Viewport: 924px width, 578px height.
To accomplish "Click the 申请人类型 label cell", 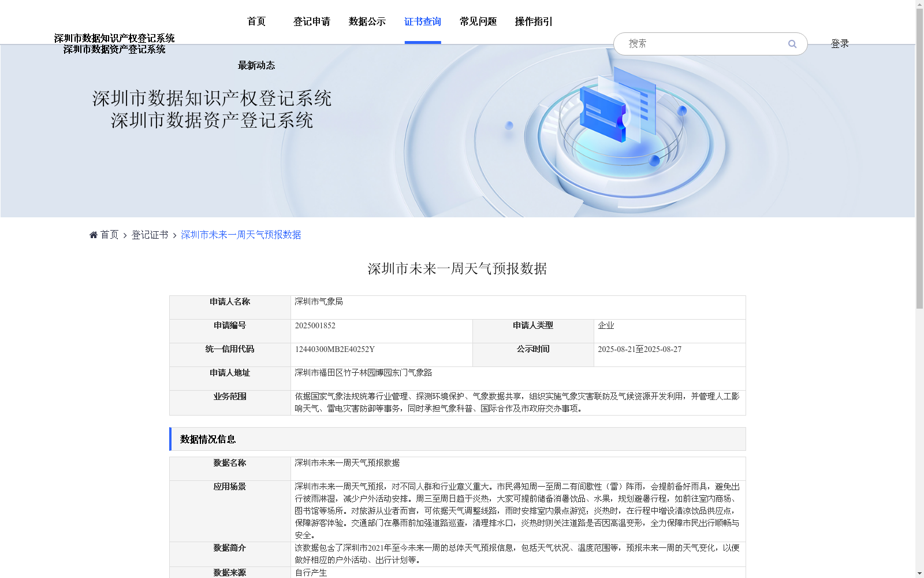I will [533, 331].
